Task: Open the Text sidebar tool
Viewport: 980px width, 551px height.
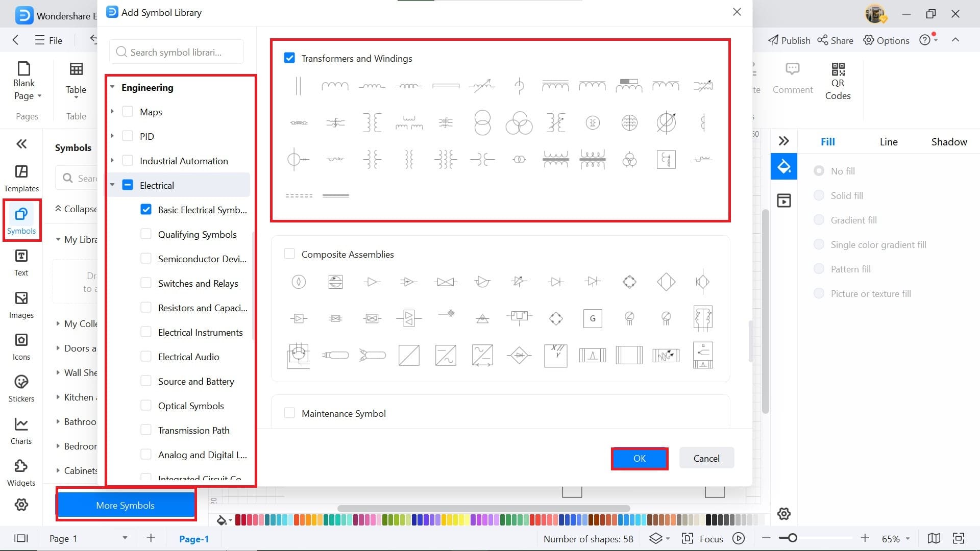Action: click(x=21, y=263)
